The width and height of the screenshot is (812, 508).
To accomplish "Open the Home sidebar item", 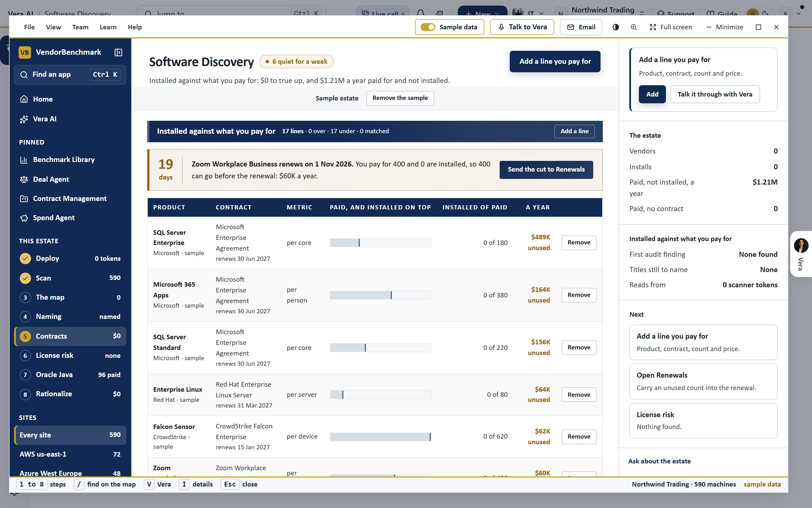I will [70, 99].
